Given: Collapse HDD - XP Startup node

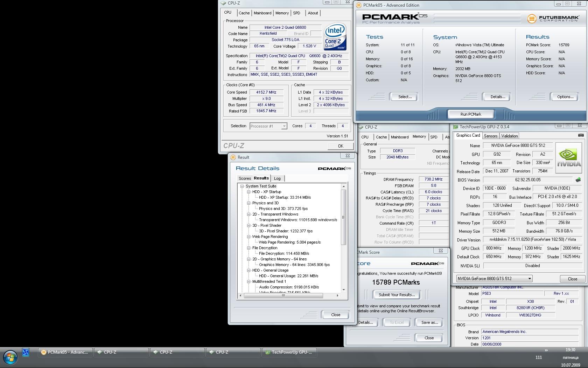Looking at the screenshot, I should click(248, 192).
